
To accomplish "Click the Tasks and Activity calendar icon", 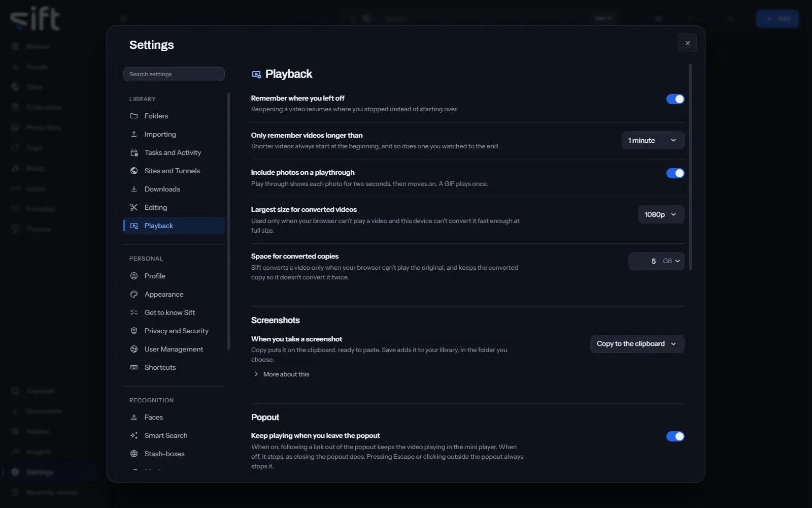I will (x=134, y=152).
